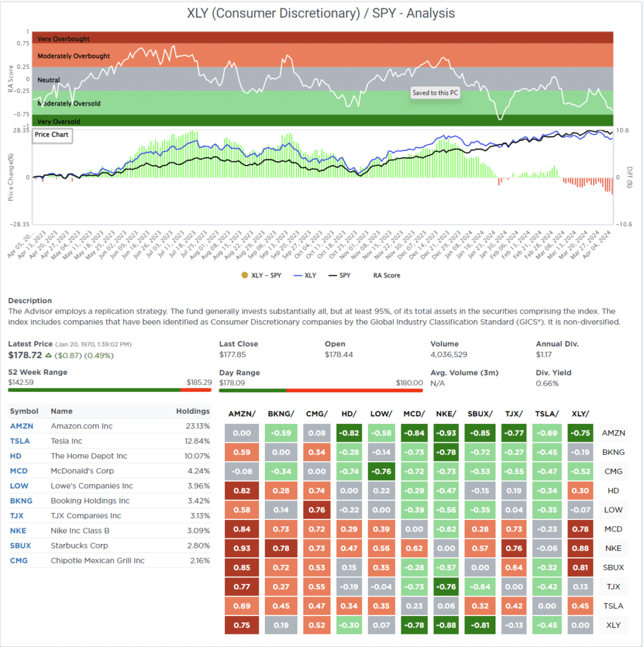Open the MCD symbol link
This screenshot has height=647, width=644.
[18, 471]
